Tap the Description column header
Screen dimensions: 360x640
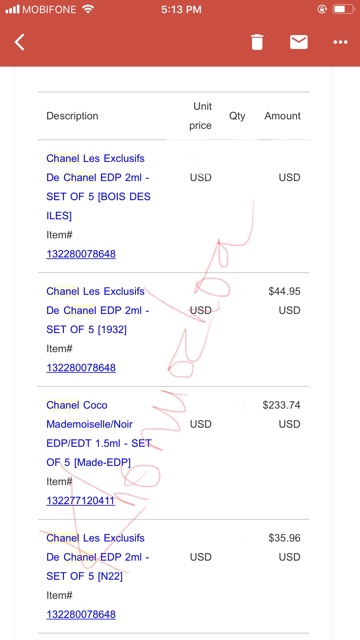click(x=72, y=116)
